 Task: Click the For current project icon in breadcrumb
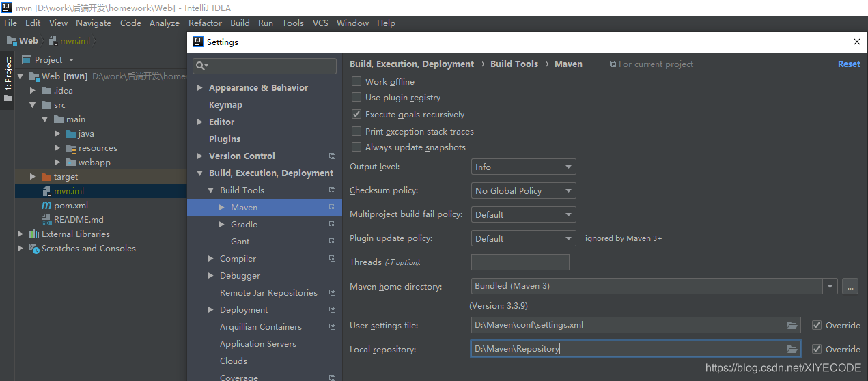coord(613,64)
